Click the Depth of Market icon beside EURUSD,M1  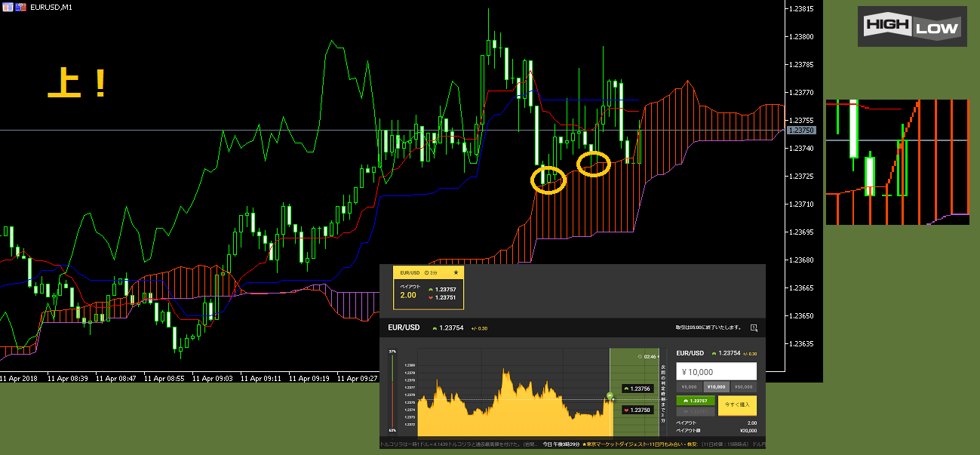point(8,7)
